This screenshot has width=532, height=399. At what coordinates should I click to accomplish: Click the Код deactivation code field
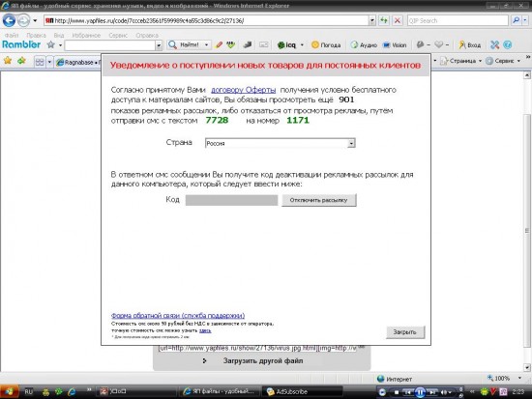tap(231, 200)
